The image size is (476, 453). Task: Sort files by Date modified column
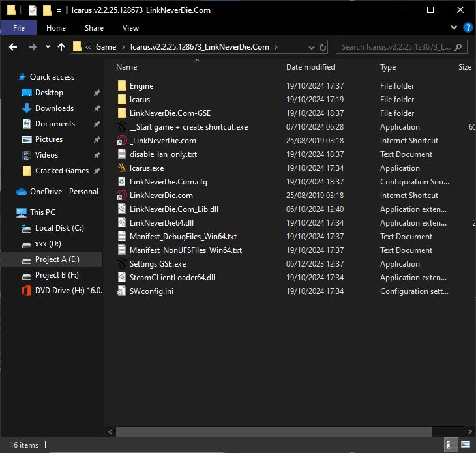310,67
